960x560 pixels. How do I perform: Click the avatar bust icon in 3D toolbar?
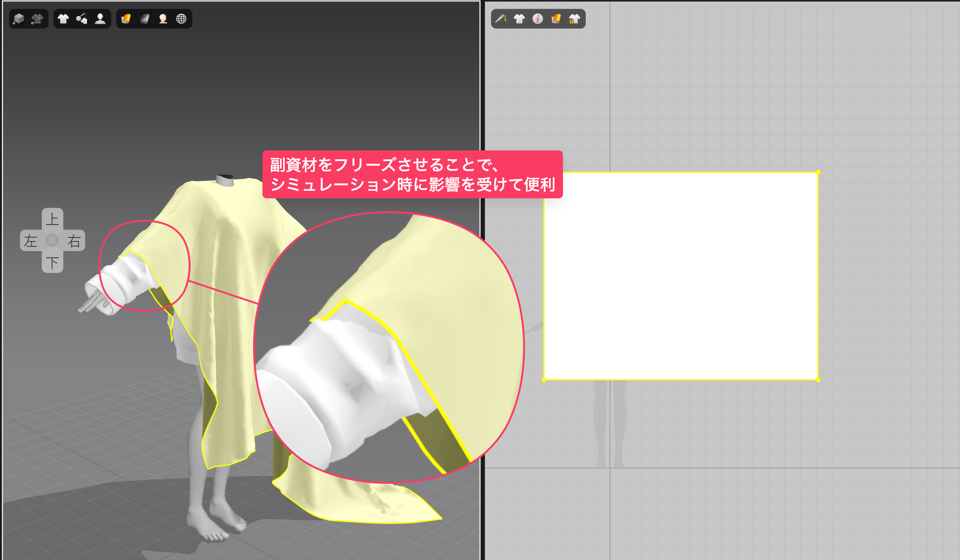[x=100, y=19]
